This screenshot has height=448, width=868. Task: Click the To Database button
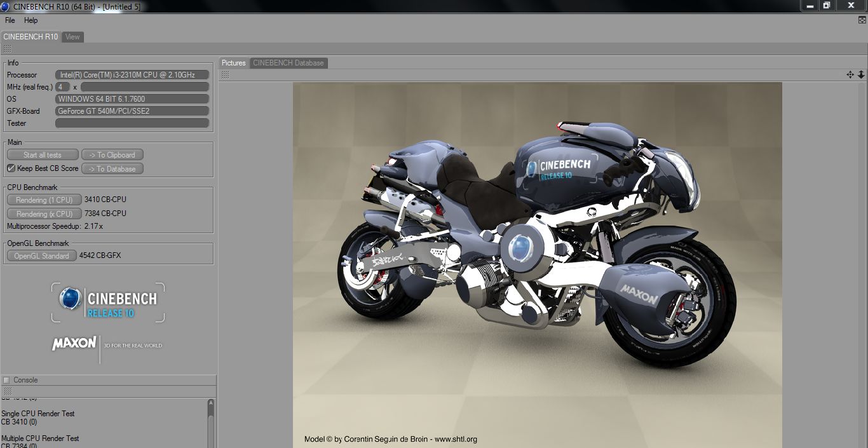[112, 169]
